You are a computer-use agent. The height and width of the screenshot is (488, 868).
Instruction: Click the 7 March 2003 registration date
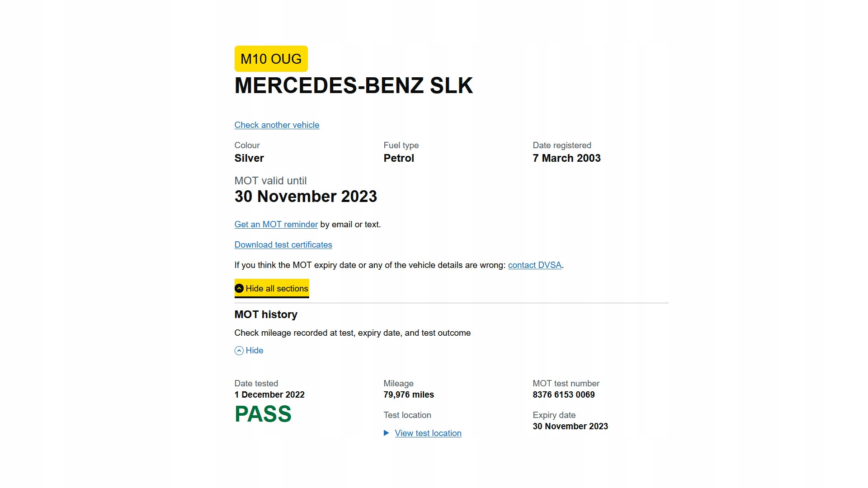(566, 158)
